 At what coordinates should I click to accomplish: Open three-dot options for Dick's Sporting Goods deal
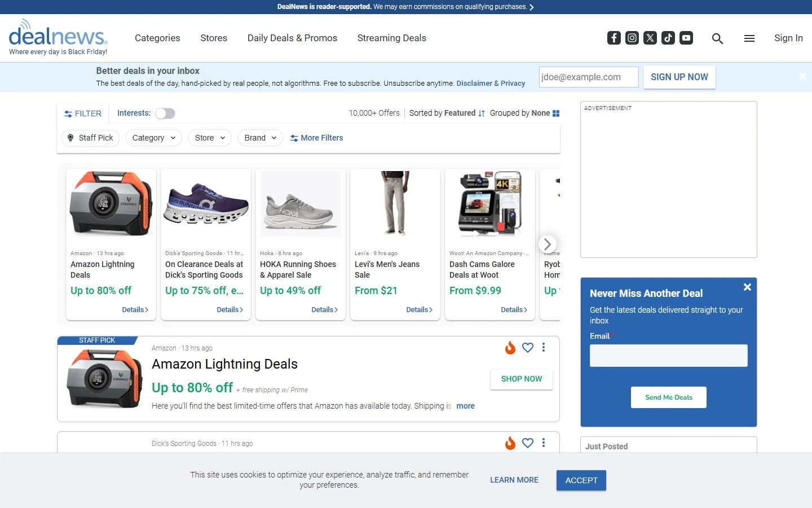[544, 443]
